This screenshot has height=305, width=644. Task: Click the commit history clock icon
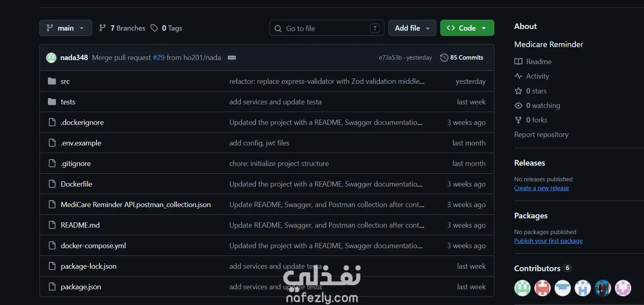(x=444, y=58)
